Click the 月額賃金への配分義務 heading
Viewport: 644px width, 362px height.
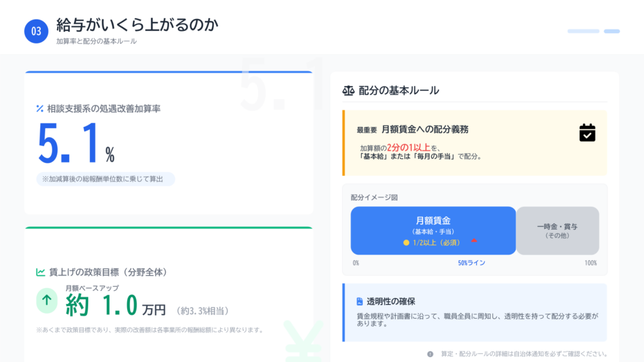[x=425, y=129]
